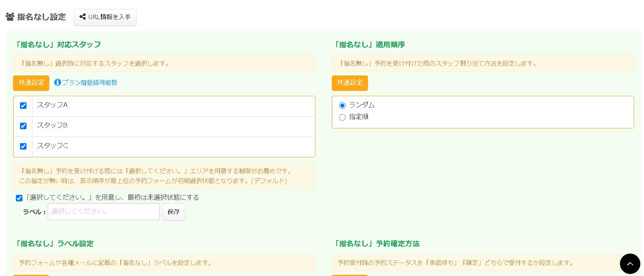
Task: Uncheck the スタッフB checkbox
Action: tap(23, 126)
